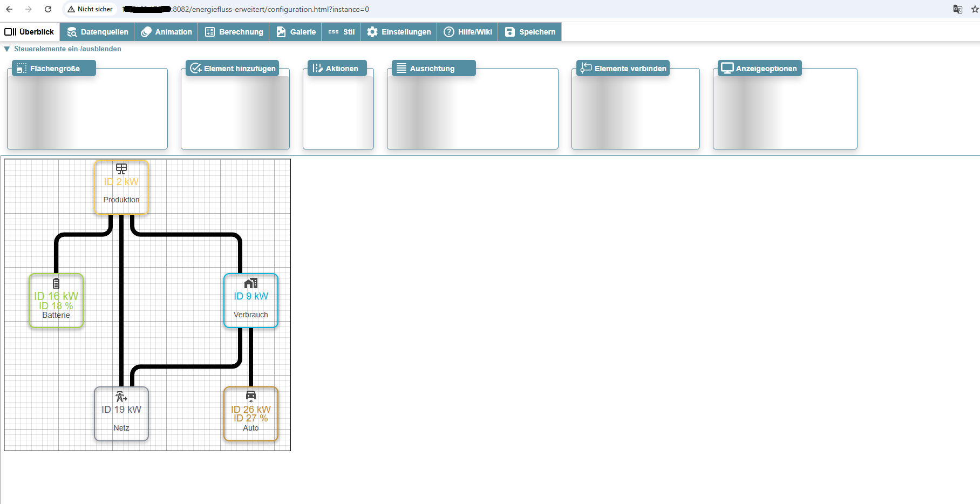Open Galerie using its picture icon
The width and height of the screenshot is (980, 504).
[x=281, y=32]
